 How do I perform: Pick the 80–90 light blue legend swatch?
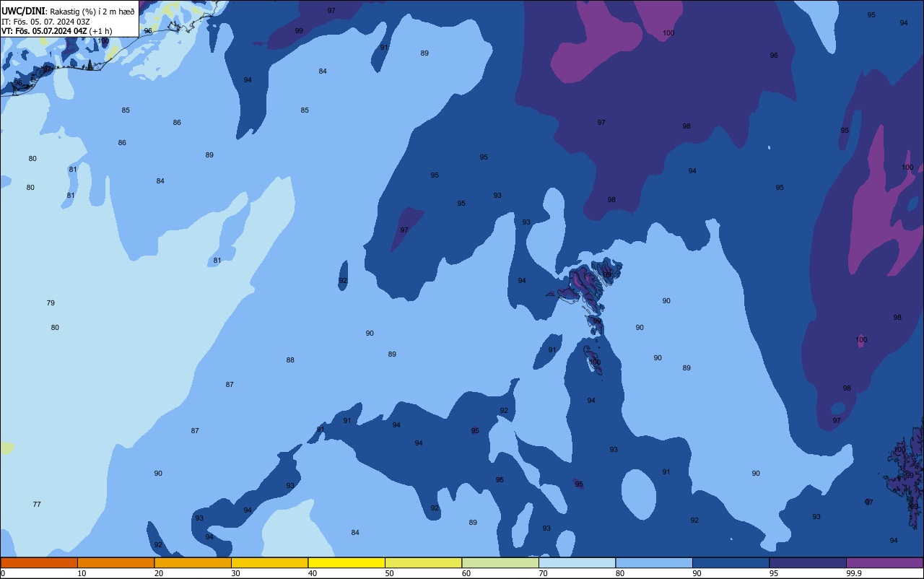click(x=654, y=562)
